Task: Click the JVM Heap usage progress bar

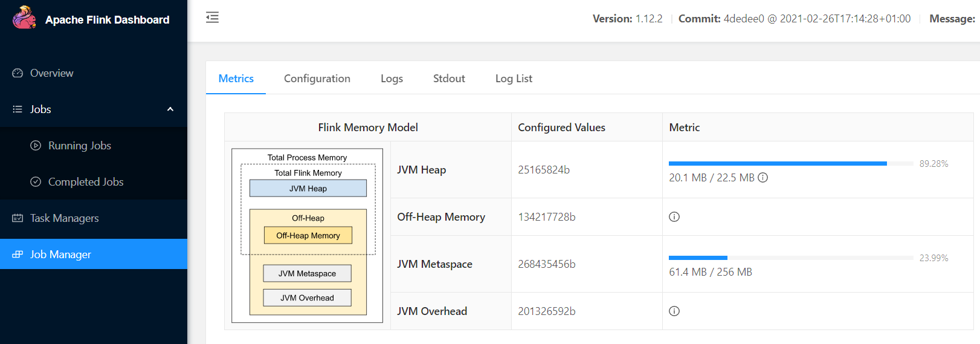Action: tap(790, 164)
